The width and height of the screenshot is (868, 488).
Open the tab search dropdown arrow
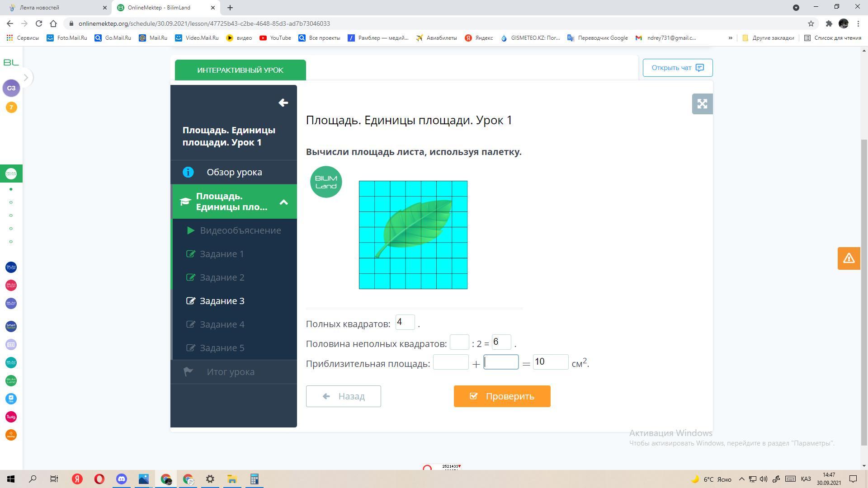pyautogui.click(x=796, y=7)
